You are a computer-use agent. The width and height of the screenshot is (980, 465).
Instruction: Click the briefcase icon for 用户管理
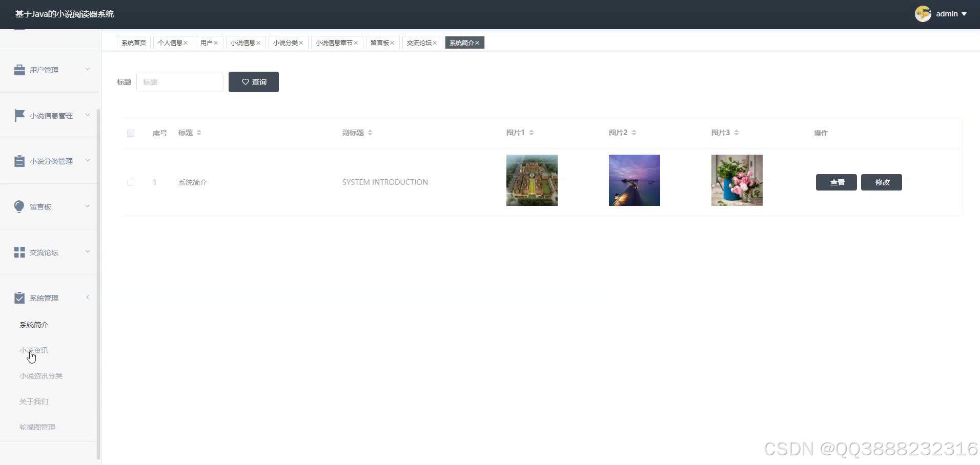coord(19,70)
